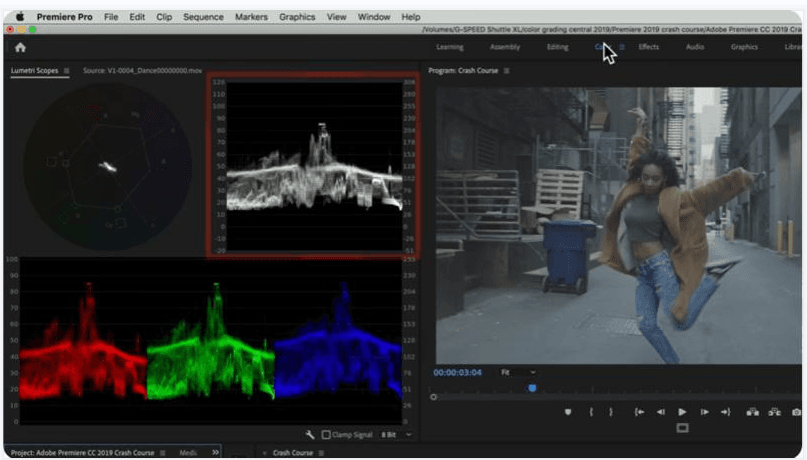Click the Lift button

752,412
